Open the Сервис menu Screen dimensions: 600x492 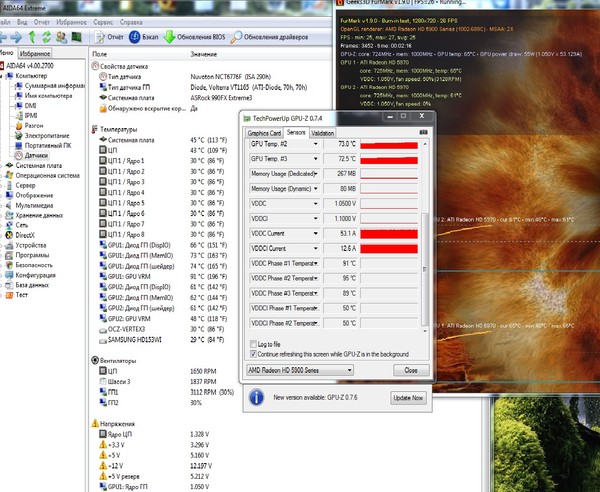(103, 22)
